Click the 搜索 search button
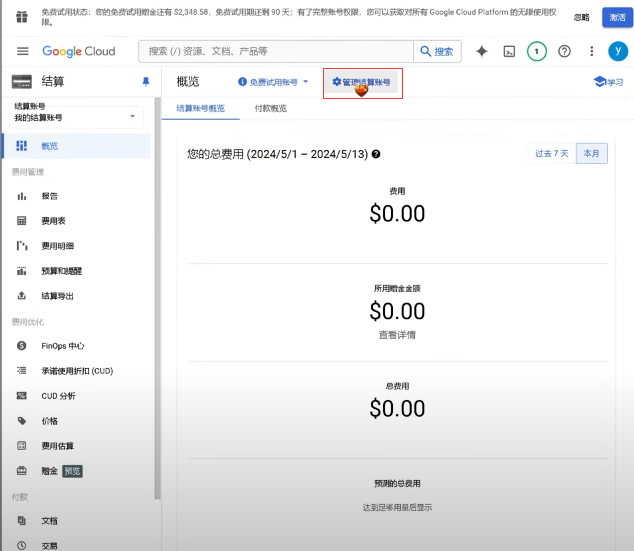634x551 pixels. pos(437,51)
